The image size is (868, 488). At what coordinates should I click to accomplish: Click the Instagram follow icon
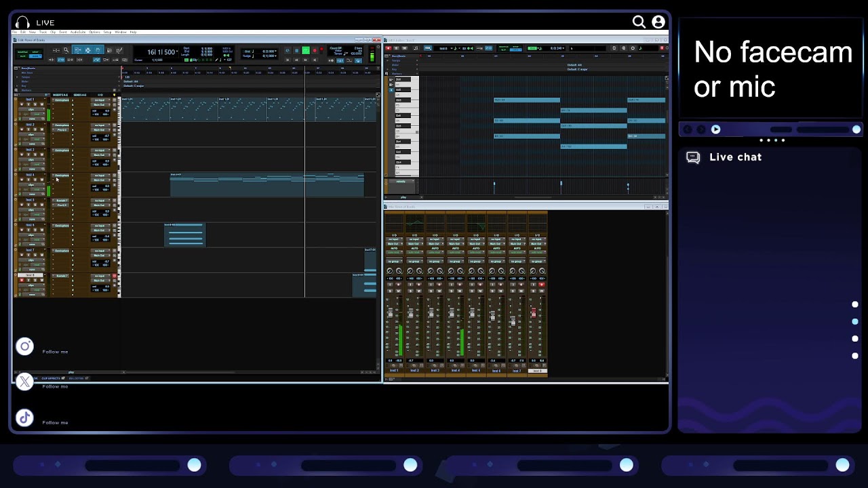(x=24, y=346)
